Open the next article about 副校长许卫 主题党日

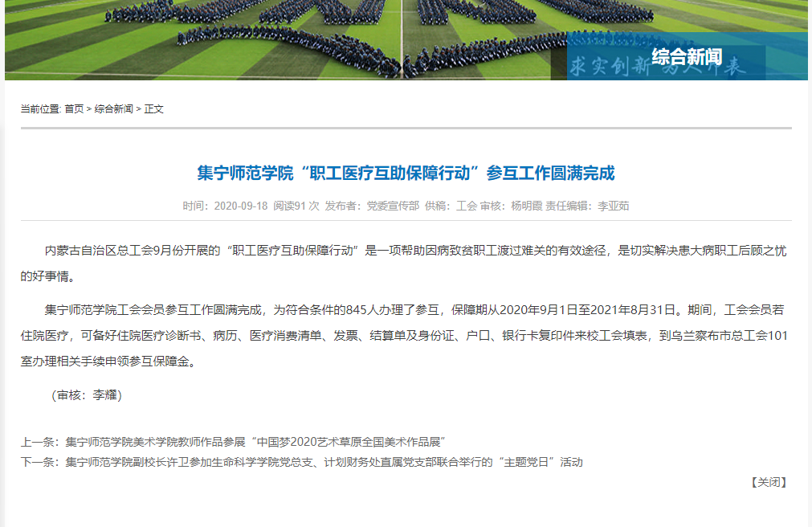[x=324, y=462]
